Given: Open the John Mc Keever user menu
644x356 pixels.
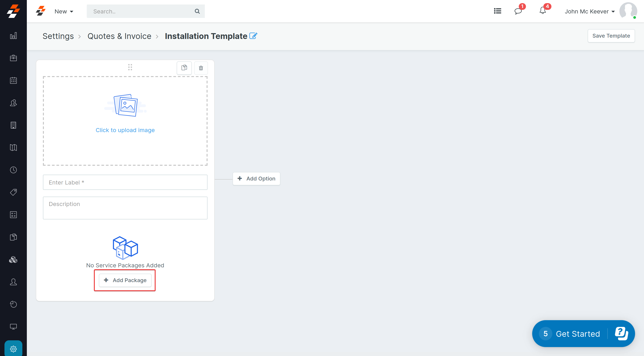Looking at the screenshot, I should (589, 11).
